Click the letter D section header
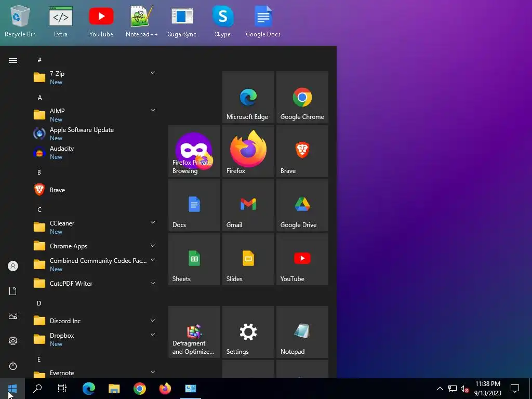532x399 pixels. click(x=39, y=303)
